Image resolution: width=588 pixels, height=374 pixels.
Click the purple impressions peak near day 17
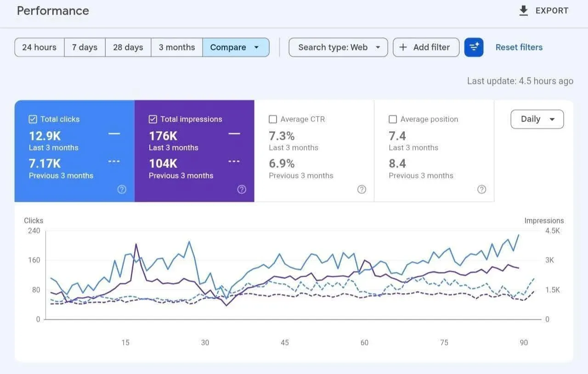(136, 245)
